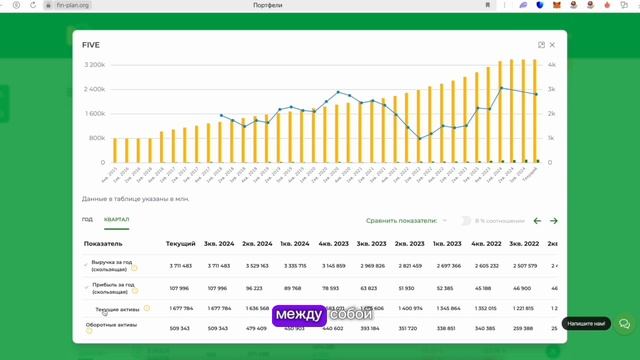
Task: Click the Напишите нам! chat label
Action: [586, 324]
